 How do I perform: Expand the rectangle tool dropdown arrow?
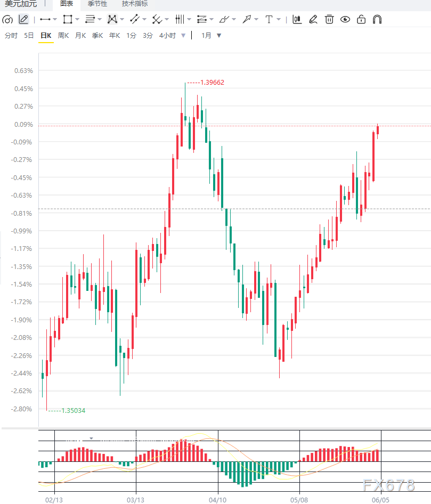point(77,19)
